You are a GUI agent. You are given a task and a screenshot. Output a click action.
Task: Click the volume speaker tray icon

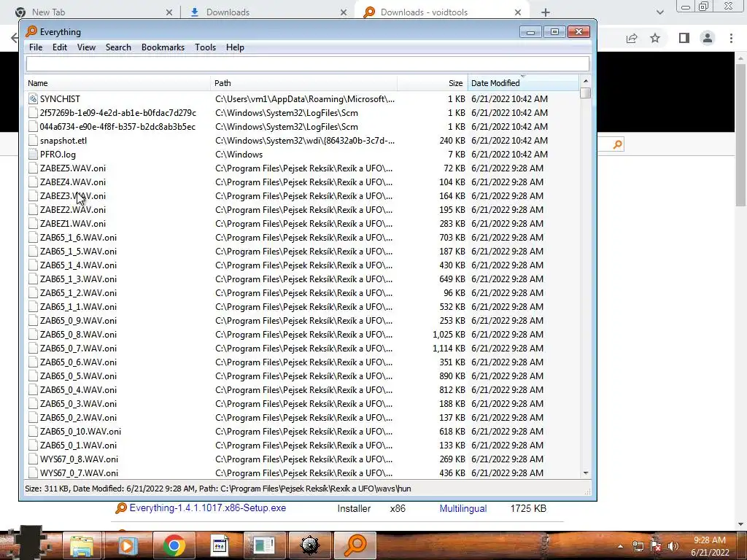coord(673,546)
